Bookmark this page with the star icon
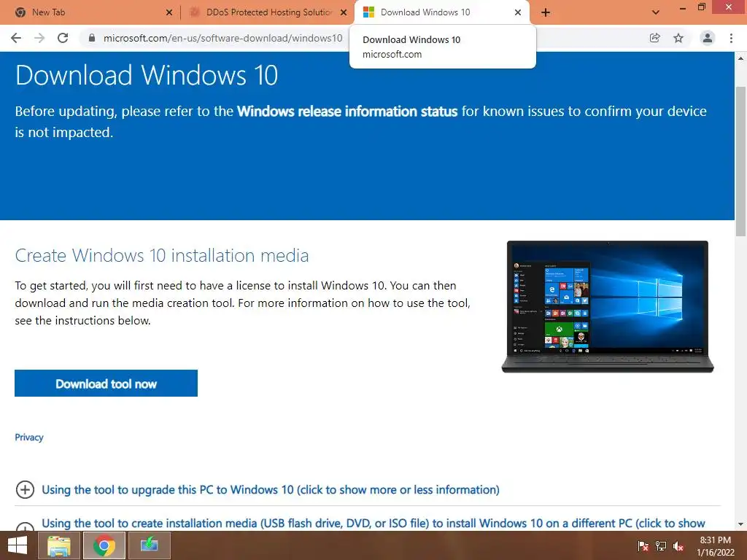This screenshot has height=560, width=747. click(678, 38)
